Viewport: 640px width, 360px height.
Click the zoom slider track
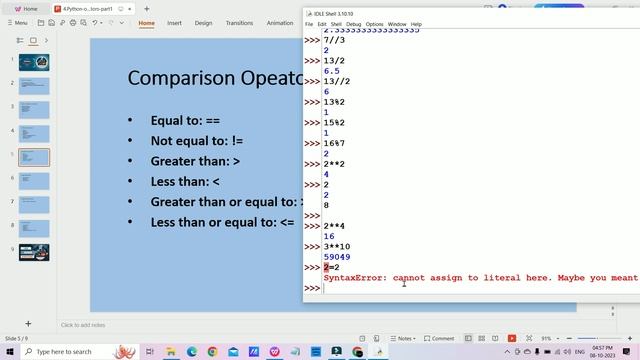click(599, 338)
